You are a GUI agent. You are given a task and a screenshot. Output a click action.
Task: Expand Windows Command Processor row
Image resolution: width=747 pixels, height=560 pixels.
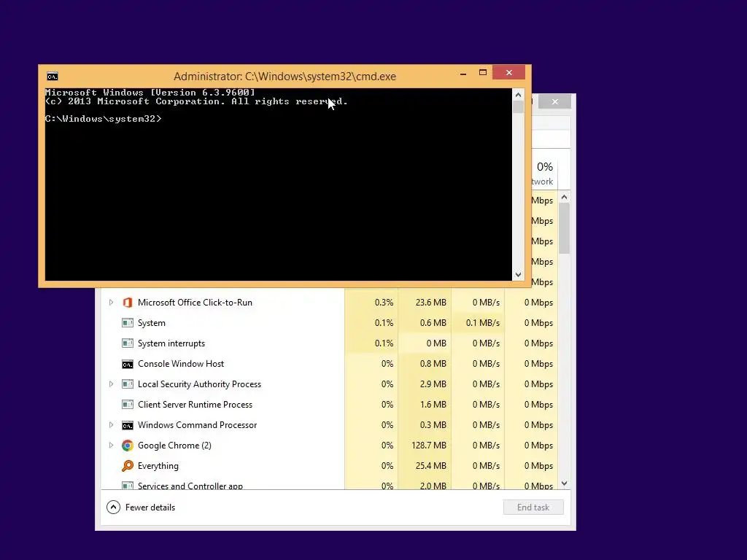[111, 425]
